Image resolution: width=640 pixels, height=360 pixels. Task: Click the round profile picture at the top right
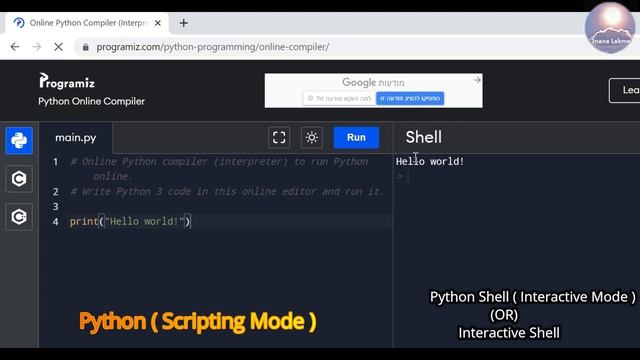(611, 28)
